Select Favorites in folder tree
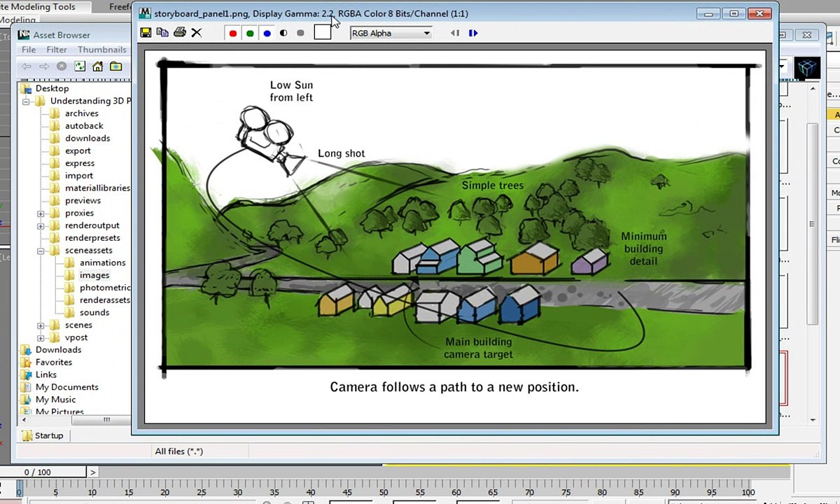 (x=54, y=363)
